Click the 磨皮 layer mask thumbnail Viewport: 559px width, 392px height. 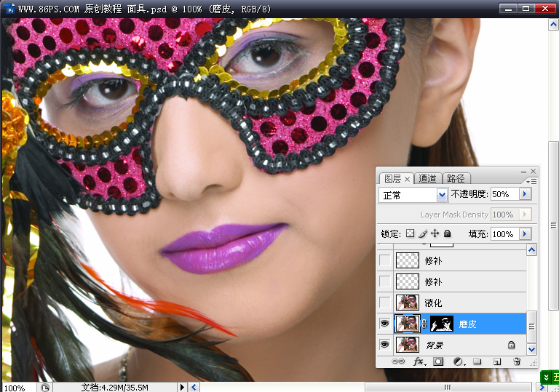pos(442,324)
